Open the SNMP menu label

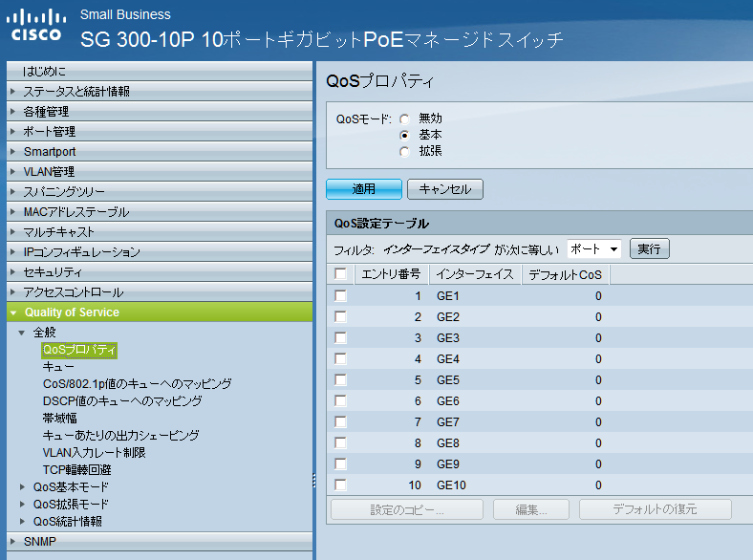pyautogui.click(x=40, y=541)
